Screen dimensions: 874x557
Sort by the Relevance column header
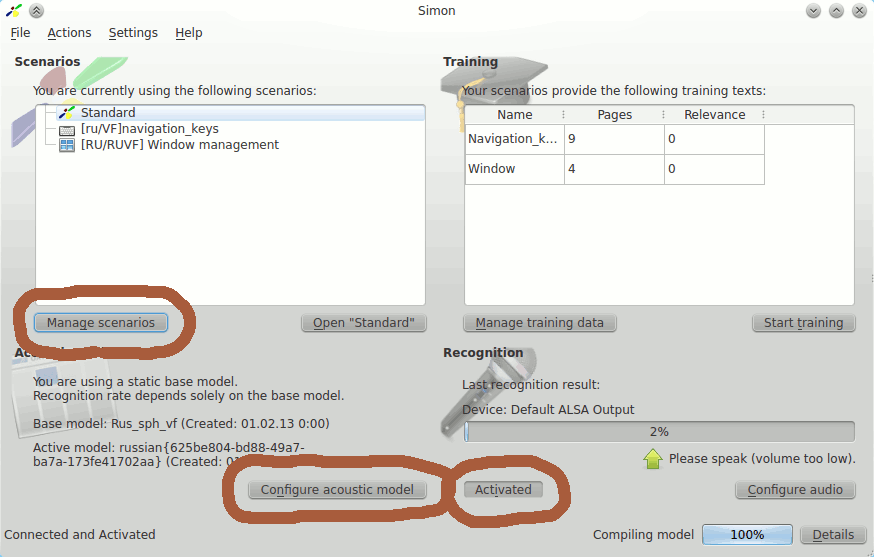tap(715, 115)
